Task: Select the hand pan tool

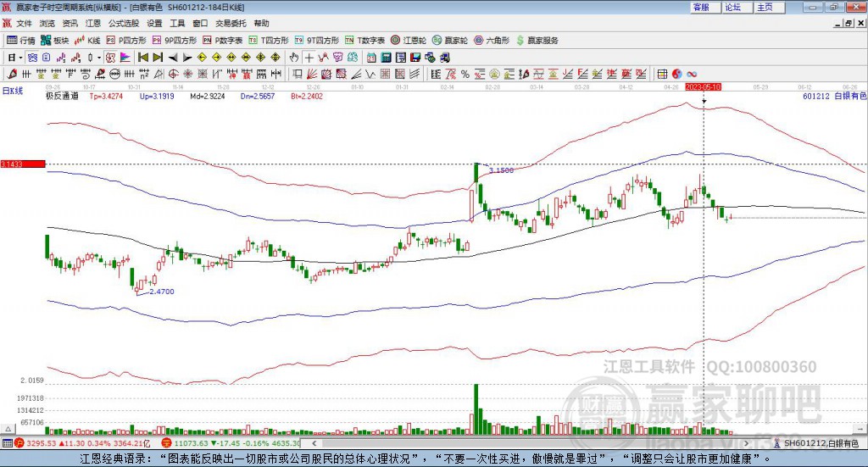Action: (294, 58)
